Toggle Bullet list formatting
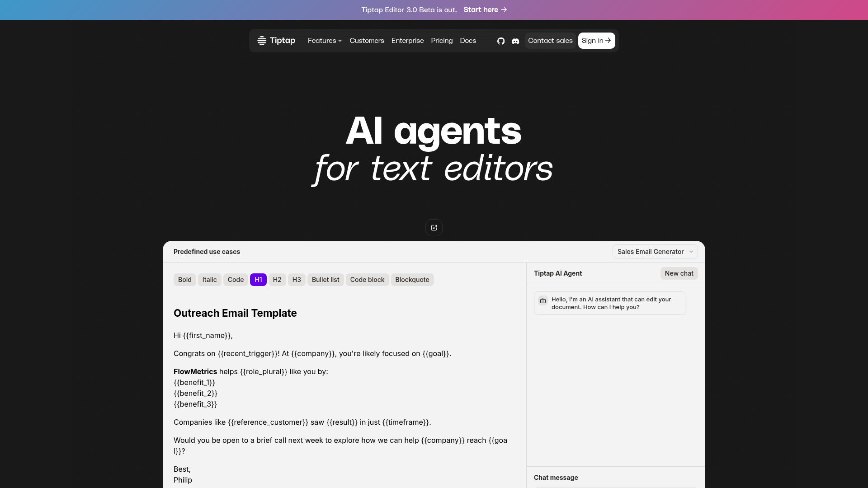 pyautogui.click(x=325, y=280)
